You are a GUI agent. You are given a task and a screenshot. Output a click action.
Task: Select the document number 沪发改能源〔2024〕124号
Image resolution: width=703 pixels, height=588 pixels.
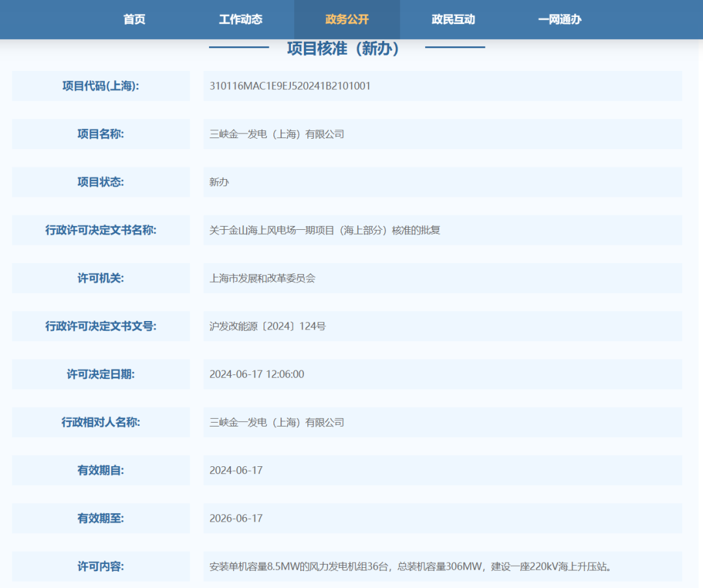coord(268,326)
